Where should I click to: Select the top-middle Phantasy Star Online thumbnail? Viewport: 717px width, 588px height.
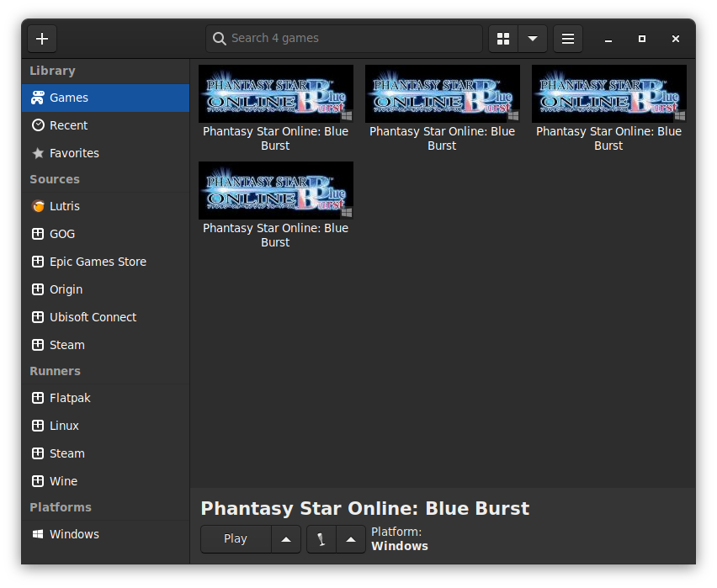(442, 93)
